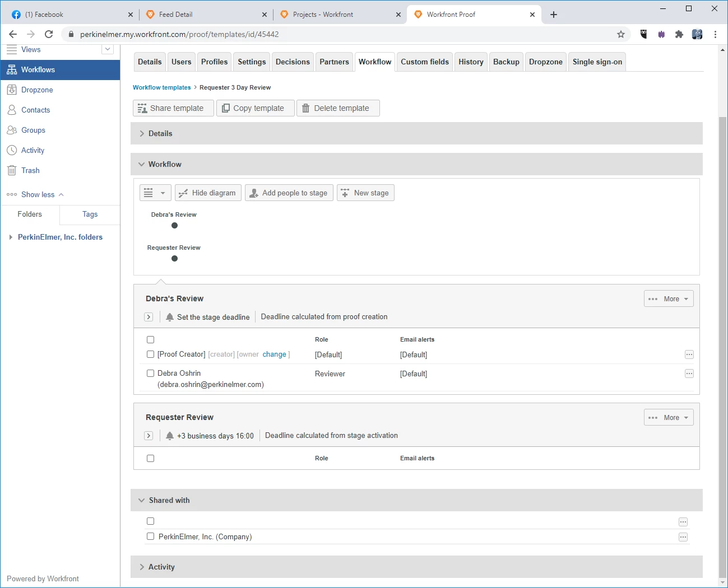Click the purple extension icon

tap(661, 34)
